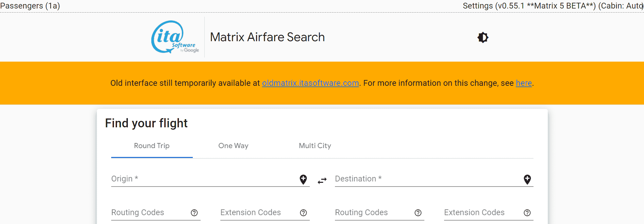Toggle dark mode brightness icon
Viewport: 644px width, 224px height.
click(x=483, y=37)
